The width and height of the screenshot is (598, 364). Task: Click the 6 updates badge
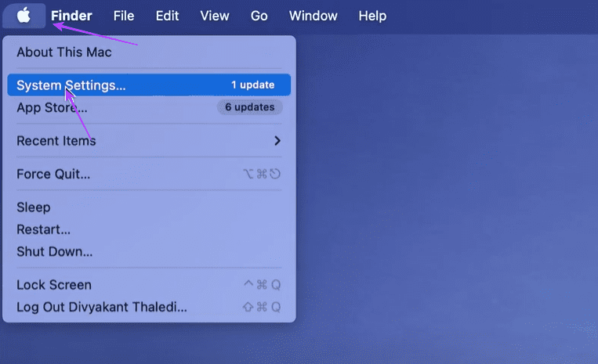click(250, 107)
